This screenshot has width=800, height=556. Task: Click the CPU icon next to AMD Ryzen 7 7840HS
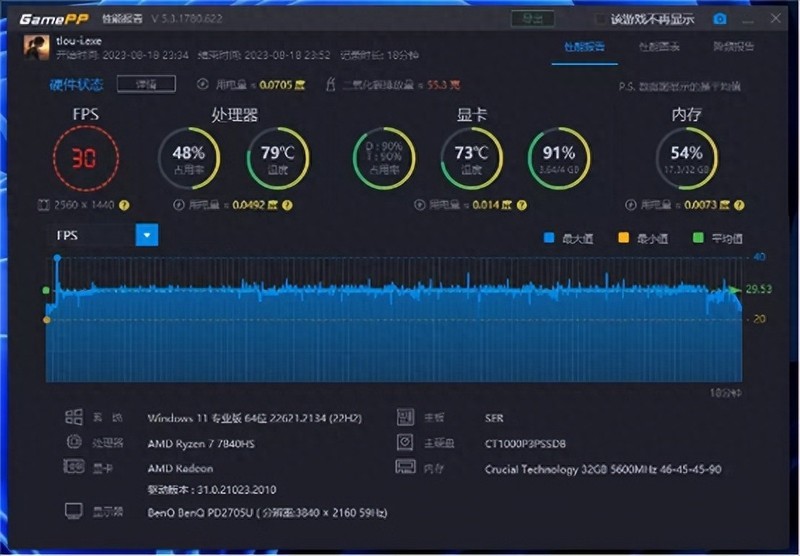(74, 442)
